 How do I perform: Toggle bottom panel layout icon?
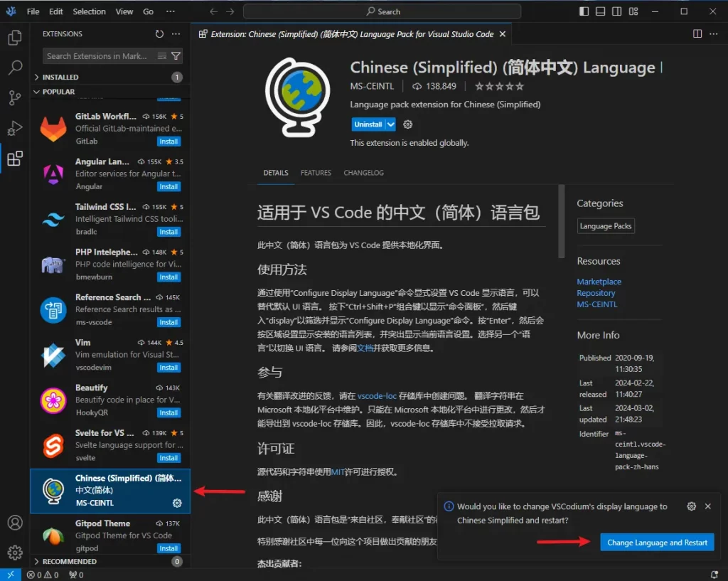tap(600, 11)
